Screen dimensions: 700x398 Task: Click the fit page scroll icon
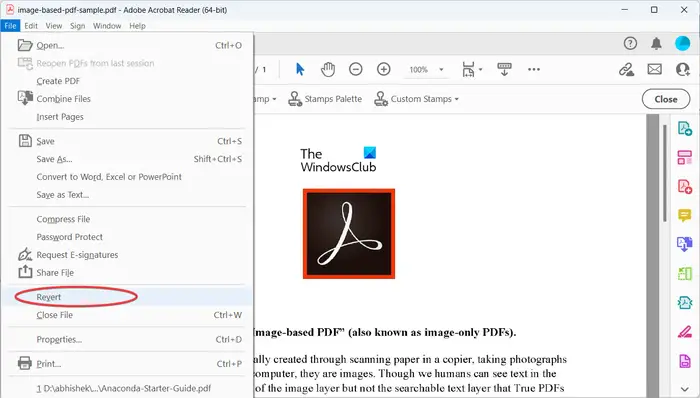468,69
